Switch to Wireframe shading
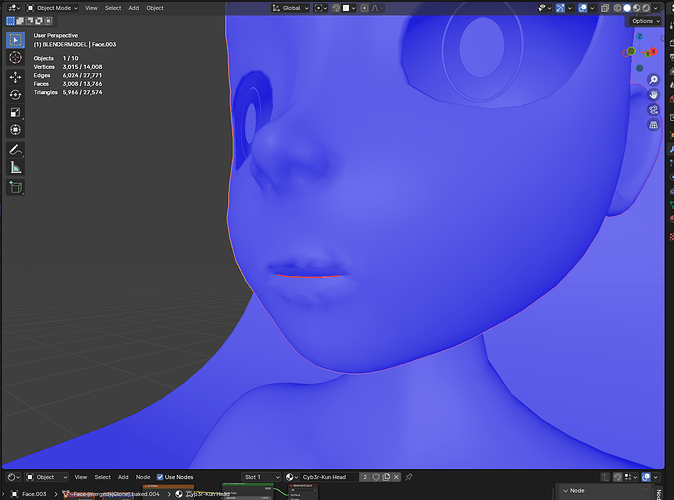 pos(618,8)
